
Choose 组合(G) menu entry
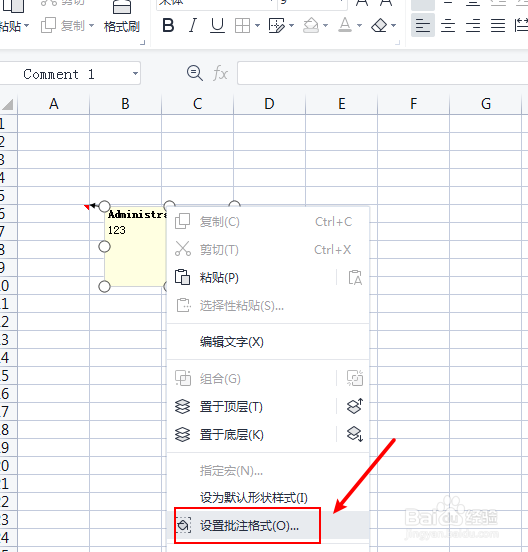pos(252,379)
